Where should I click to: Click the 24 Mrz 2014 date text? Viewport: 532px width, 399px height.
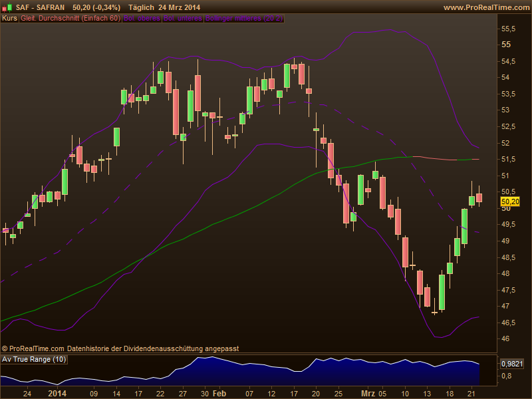[180, 7]
